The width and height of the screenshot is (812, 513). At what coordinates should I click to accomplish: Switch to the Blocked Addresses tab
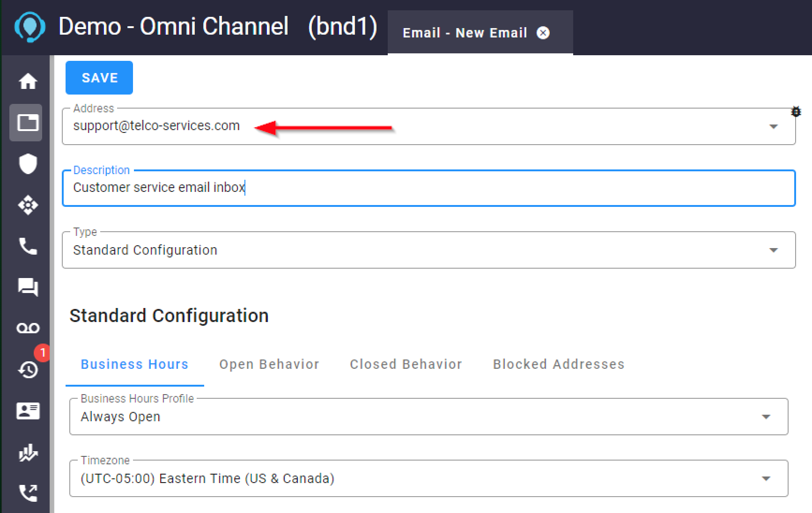(x=559, y=365)
